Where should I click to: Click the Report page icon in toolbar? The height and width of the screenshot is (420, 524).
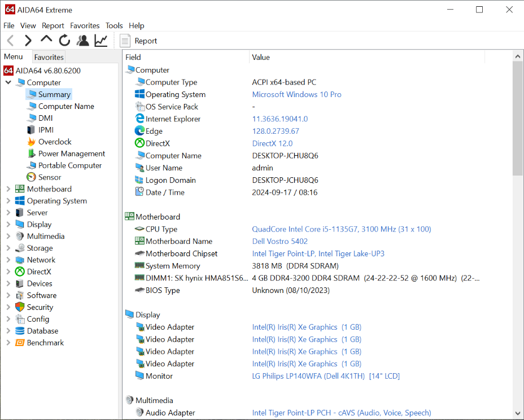pos(125,41)
